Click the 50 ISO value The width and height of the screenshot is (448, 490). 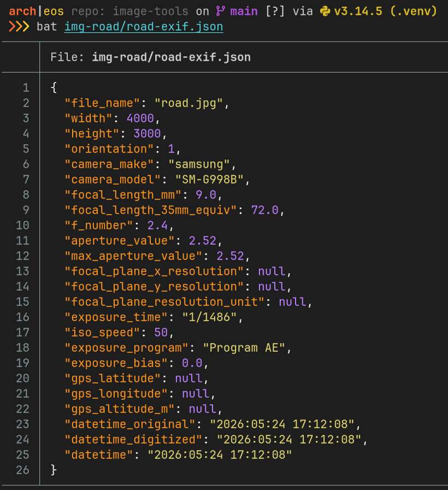click(x=161, y=333)
